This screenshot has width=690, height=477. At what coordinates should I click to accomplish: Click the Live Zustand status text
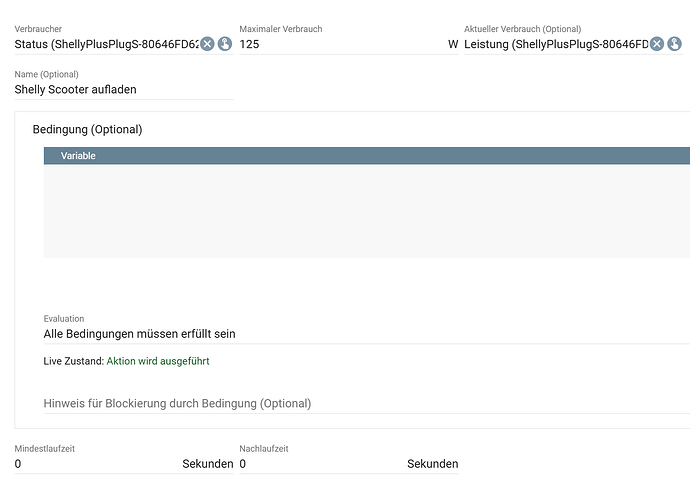(x=157, y=361)
